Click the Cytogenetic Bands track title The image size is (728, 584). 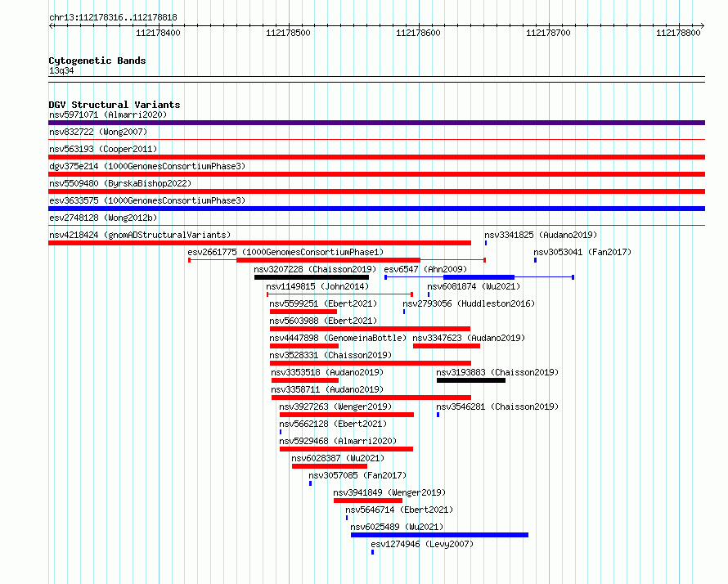[97, 61]
